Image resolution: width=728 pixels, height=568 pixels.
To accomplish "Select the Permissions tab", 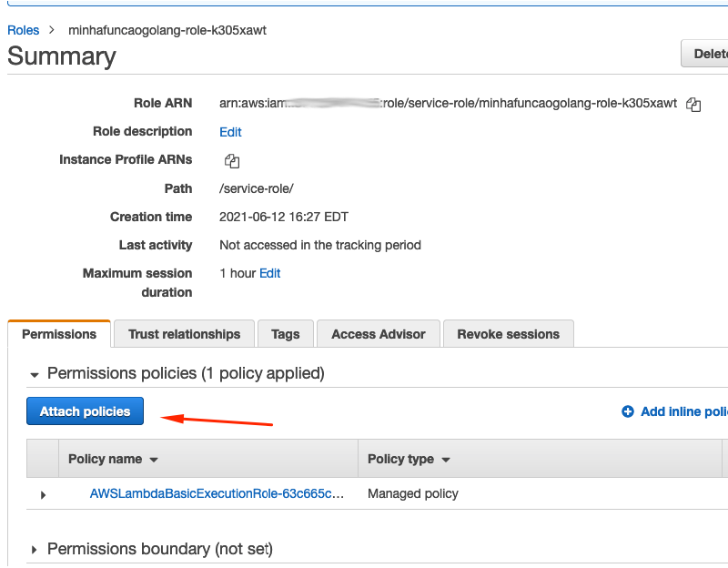I will 59,334.
